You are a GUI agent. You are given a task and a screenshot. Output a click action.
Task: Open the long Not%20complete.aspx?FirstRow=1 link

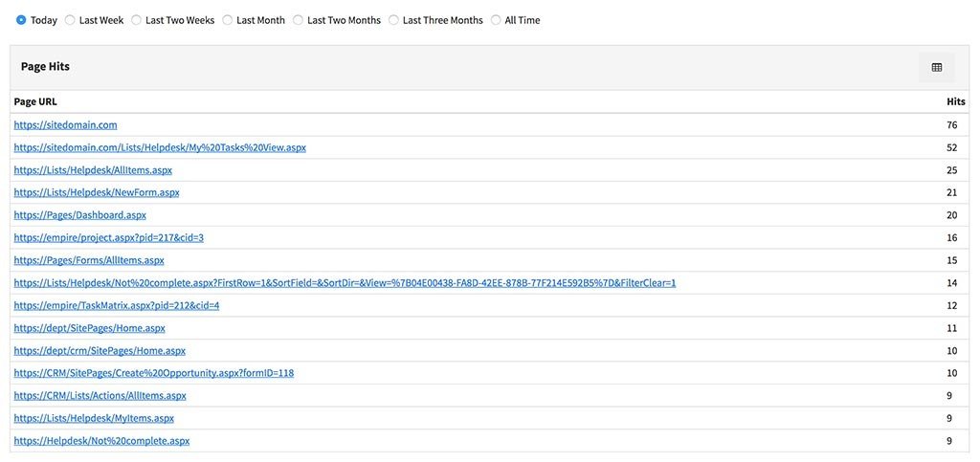(345, 283)
